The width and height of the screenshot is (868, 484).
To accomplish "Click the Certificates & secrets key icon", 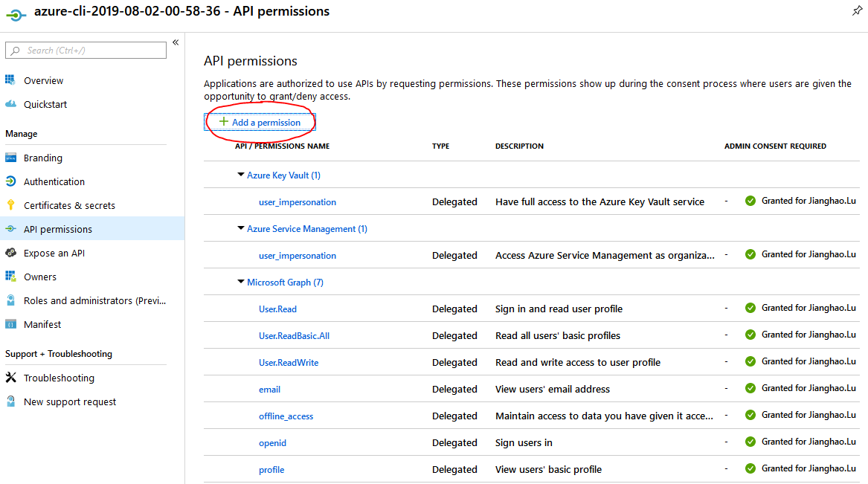I will (x=10, y=205).
